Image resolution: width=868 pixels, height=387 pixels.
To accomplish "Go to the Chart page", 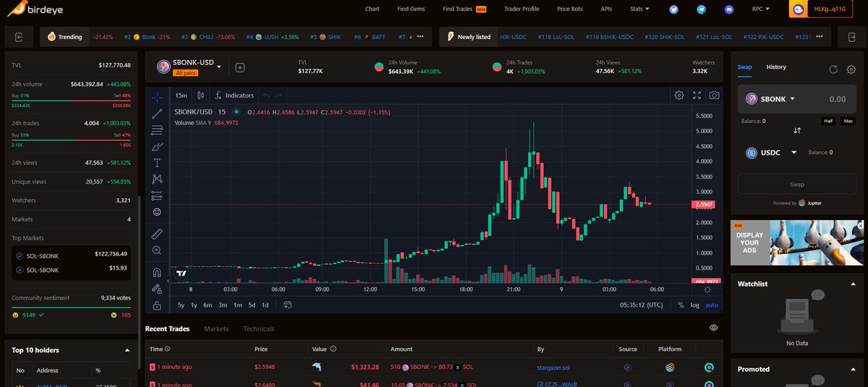I will tap(372, 9).
